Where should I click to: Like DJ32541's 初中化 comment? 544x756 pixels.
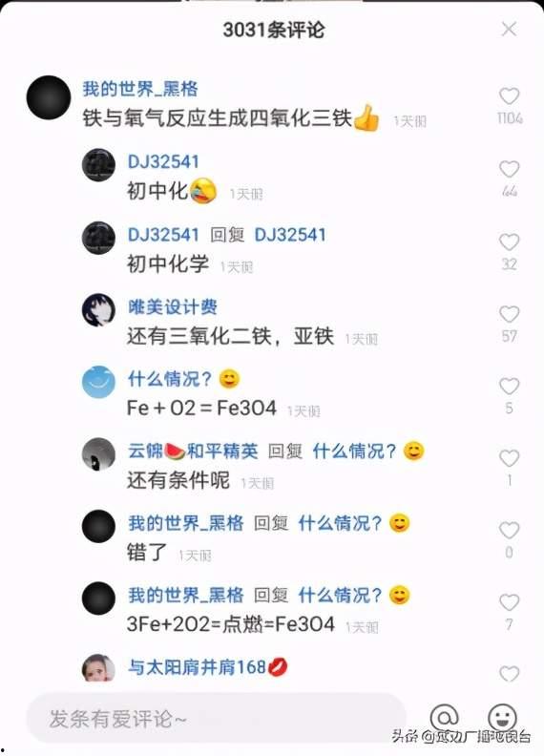coord(509,169)
